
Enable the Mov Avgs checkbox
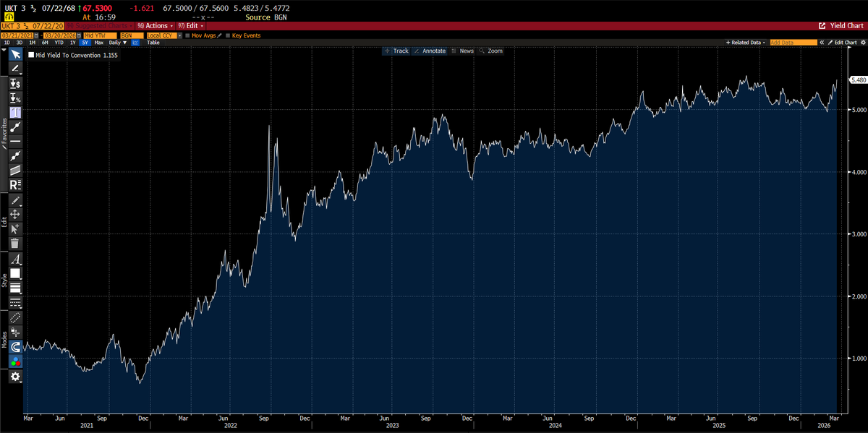click(188, 35)
